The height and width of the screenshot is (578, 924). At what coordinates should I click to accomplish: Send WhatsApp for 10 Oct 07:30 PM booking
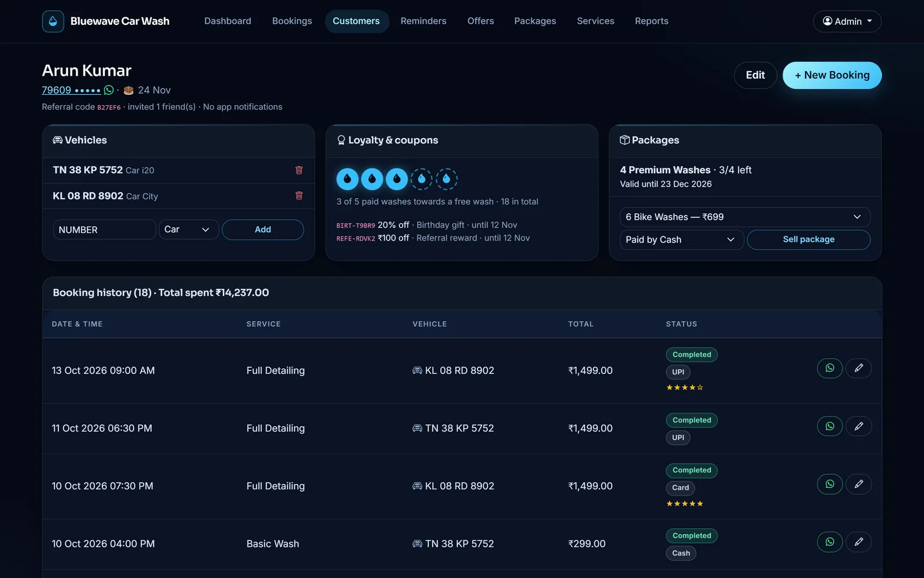[830, 484]
